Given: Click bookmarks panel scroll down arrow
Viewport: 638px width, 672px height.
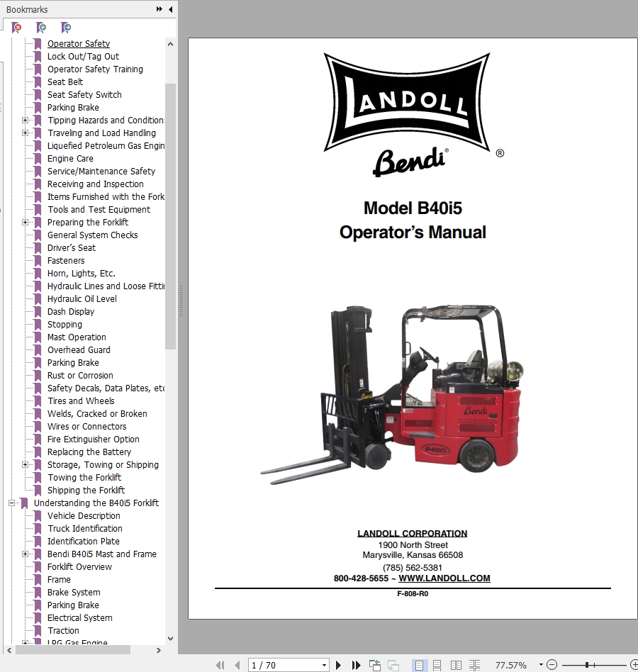Looking at the screenshot, I should pos(171,638).
